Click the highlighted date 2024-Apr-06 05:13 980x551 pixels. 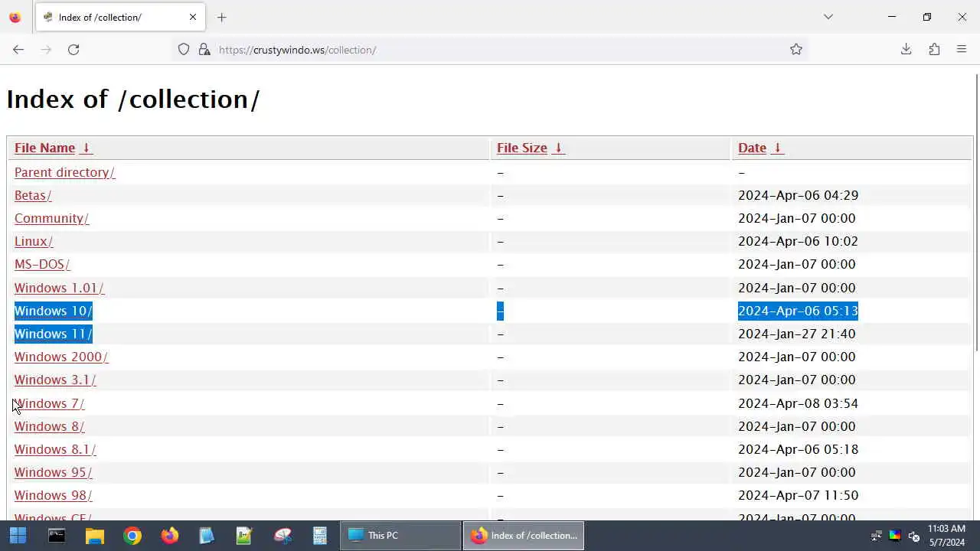click(798, 311)
